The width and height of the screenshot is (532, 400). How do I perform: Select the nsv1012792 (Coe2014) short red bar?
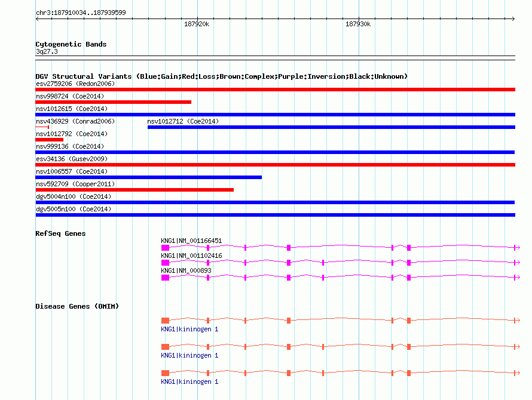pos(49,140)
